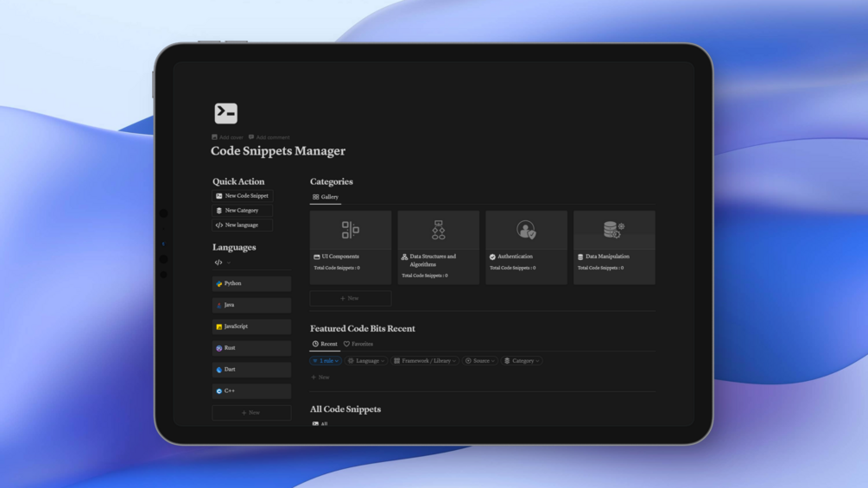Click the Python logo icon
The width and height of the screenshot is (868, 488).
point(219,284)
